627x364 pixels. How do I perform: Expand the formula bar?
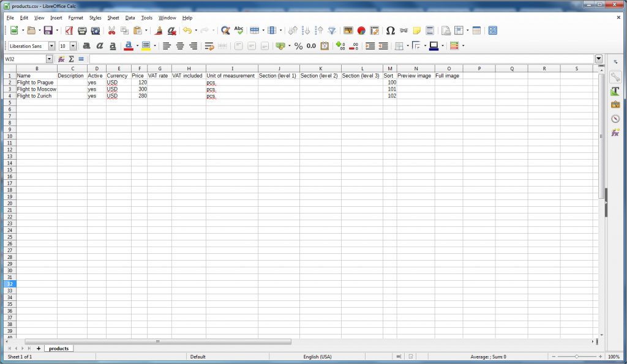coord(599,59)
